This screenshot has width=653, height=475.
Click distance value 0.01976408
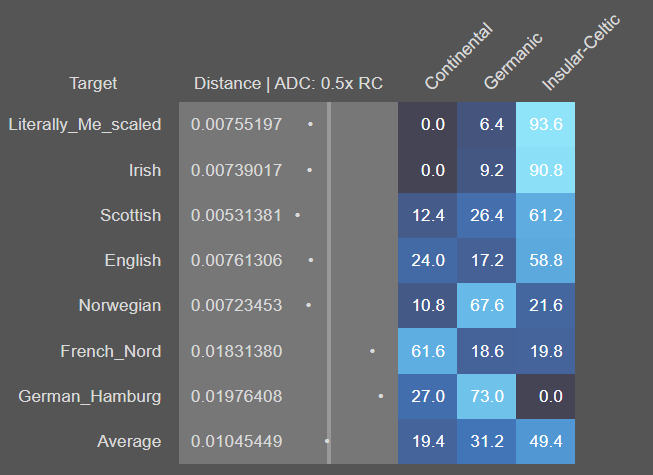[237, 396]
